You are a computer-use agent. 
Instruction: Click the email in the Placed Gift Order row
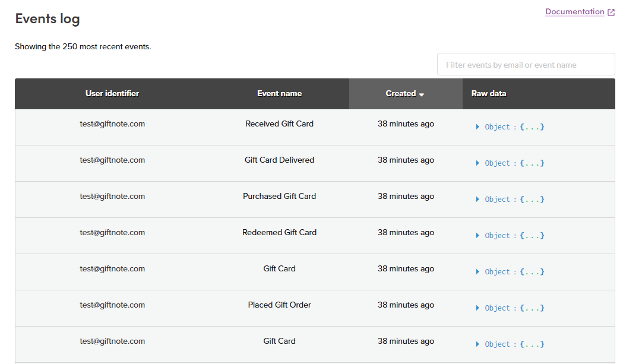pyautogui.click(x=112, y=305)
